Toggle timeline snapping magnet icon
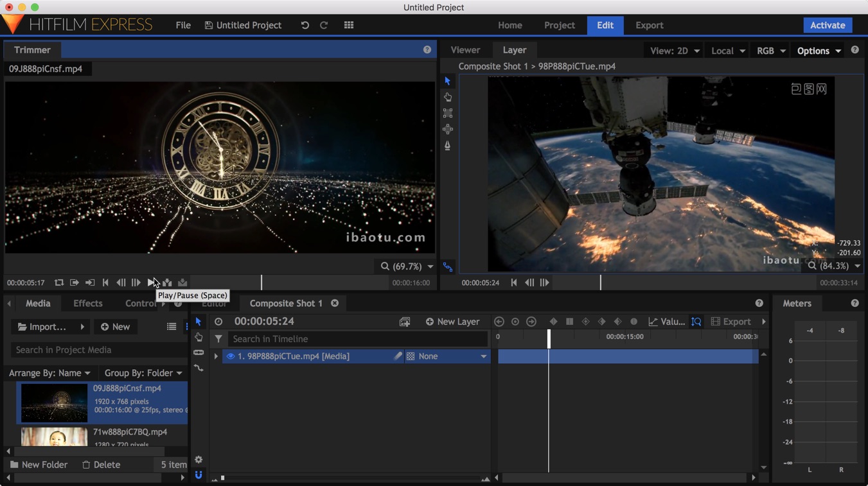Viewport: 868px width, 486px height. click(199, 475)
